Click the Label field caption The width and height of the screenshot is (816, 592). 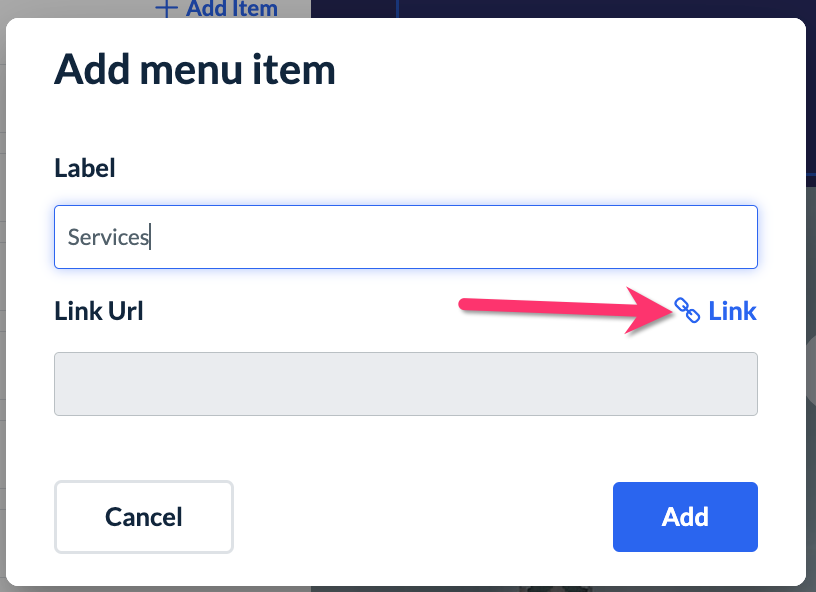coord(85,168)
